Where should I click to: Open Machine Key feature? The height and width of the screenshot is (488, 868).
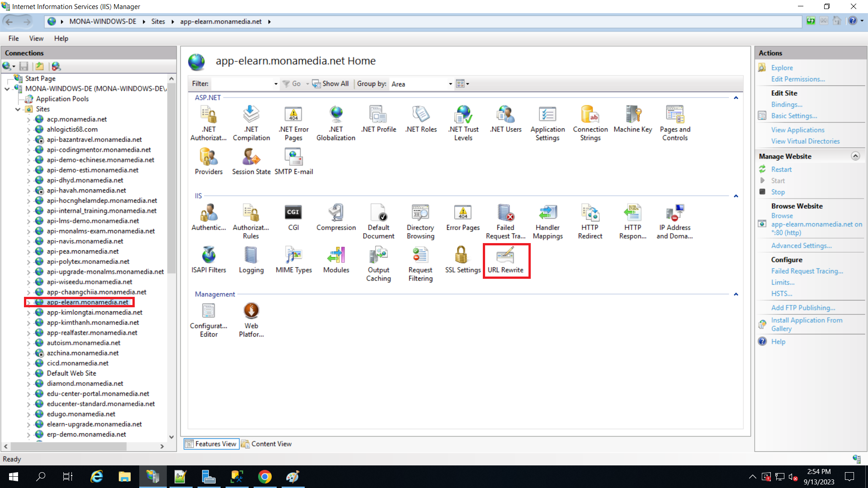coord(632,119)
